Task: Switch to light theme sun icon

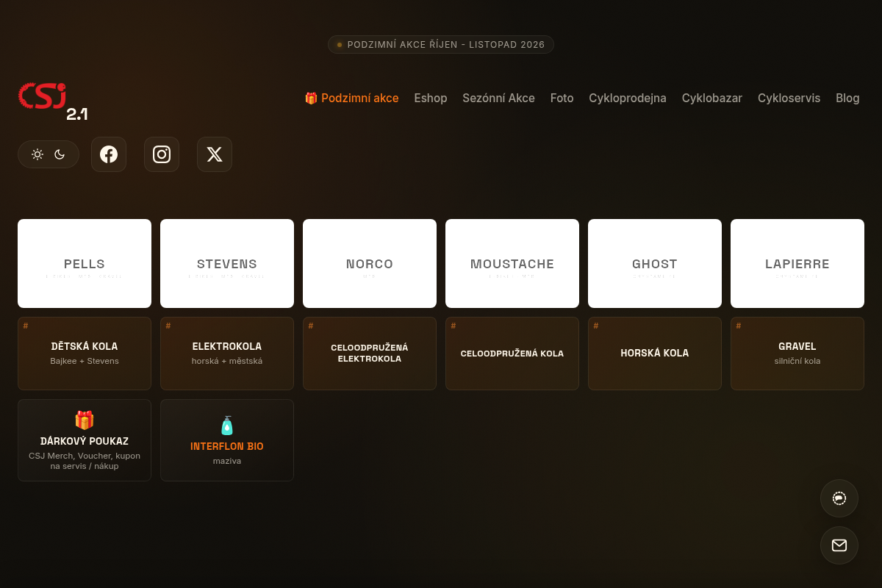Action: [37, 154]
